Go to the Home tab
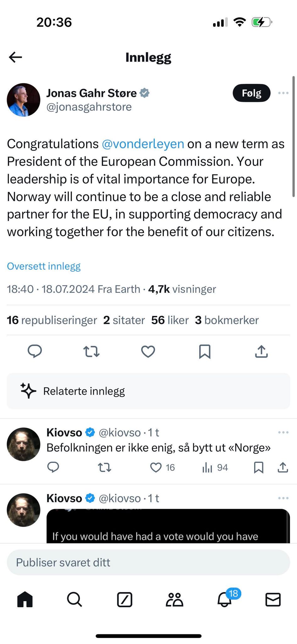The image size is (297, 644). (x=25, y=599)
